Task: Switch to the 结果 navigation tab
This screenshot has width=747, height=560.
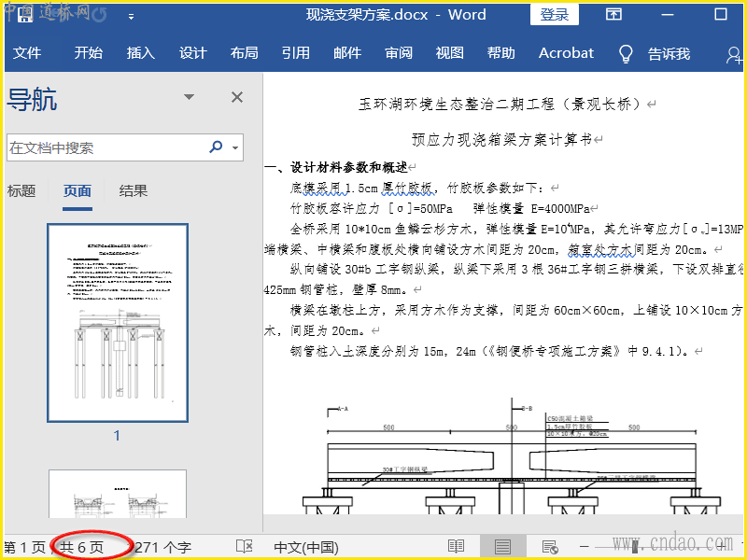Action: click(134, 191)
